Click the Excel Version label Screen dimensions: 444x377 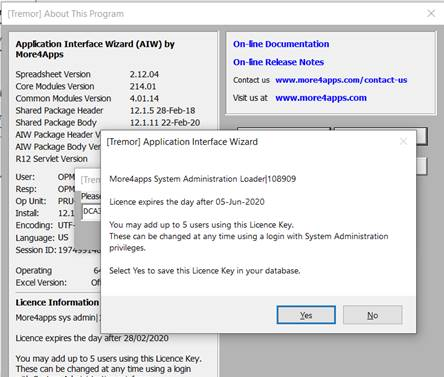41,283
